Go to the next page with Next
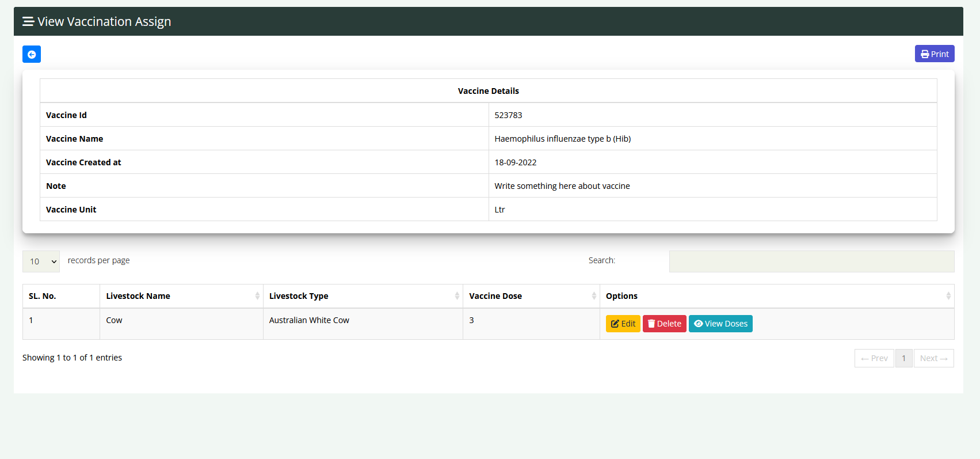Image resolution: width=980 pixels, height=459 pixels. point(933,358)
